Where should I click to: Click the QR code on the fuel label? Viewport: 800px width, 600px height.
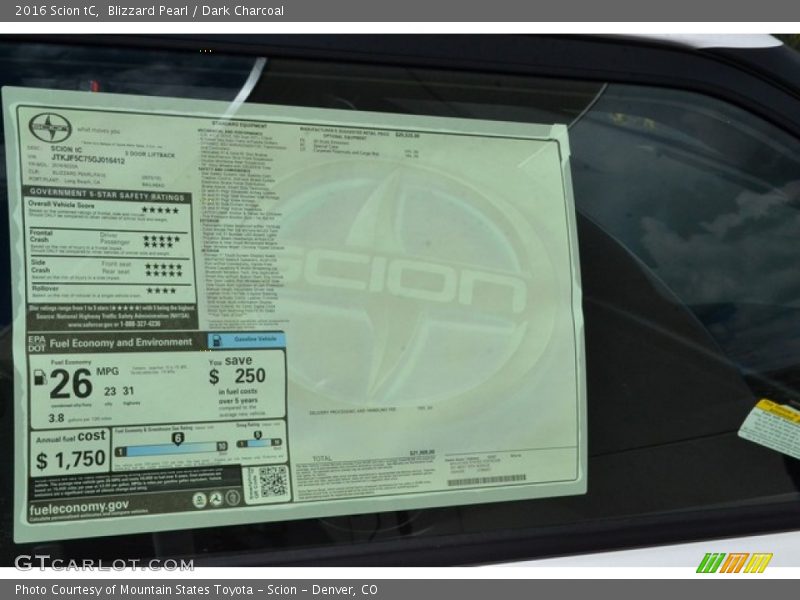(273, 481)
